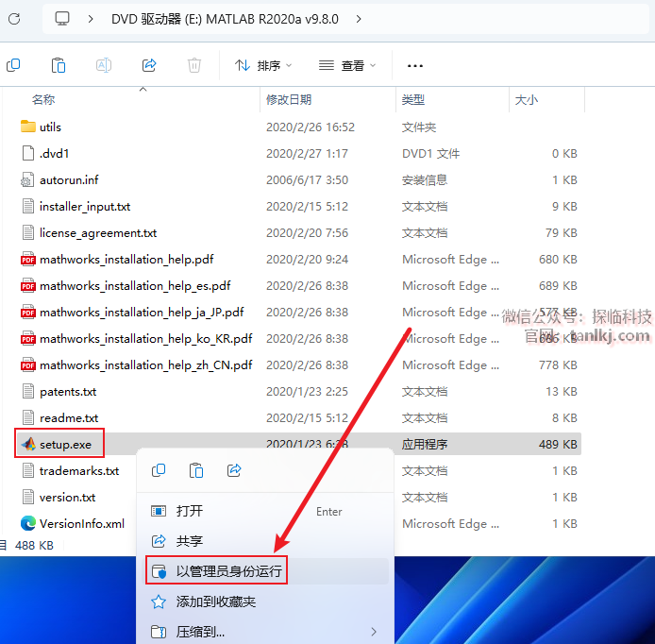Click patents.txt date 2020/1/23 2:25
Image resolution: width=655 pixels, height=644 pixels.
click(x=307, y=392)
